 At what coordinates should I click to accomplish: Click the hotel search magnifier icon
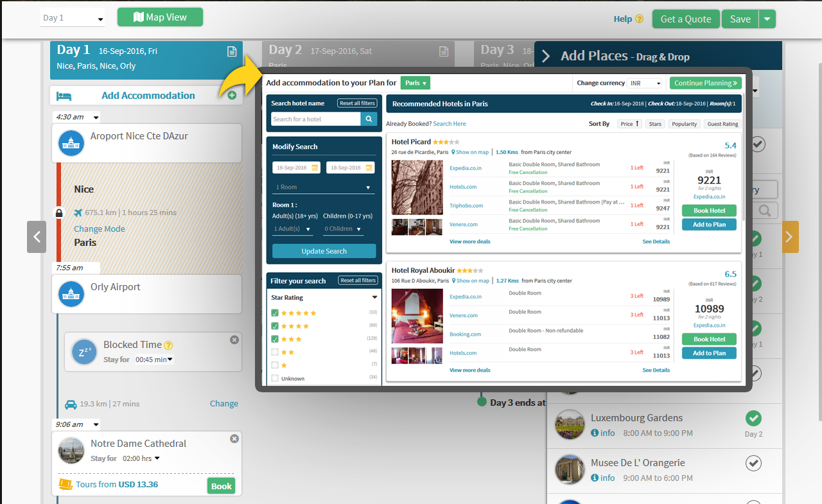point(369,119)
